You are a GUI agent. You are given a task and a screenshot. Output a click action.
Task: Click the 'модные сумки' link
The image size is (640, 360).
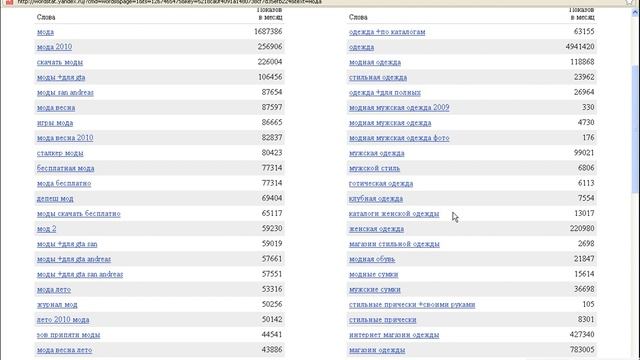point(373,274)
